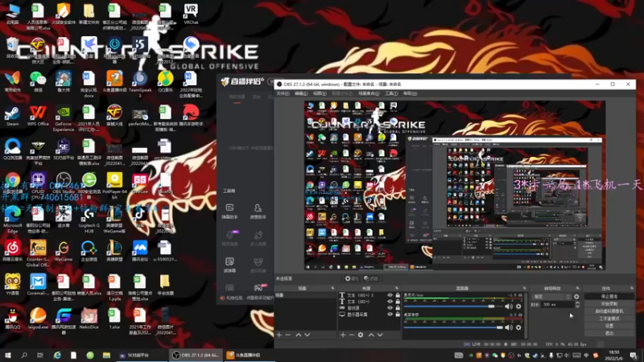Open 桌面音频 audio settings gear
The height and width of the screenshot is (362, 644).
(518, 327)
